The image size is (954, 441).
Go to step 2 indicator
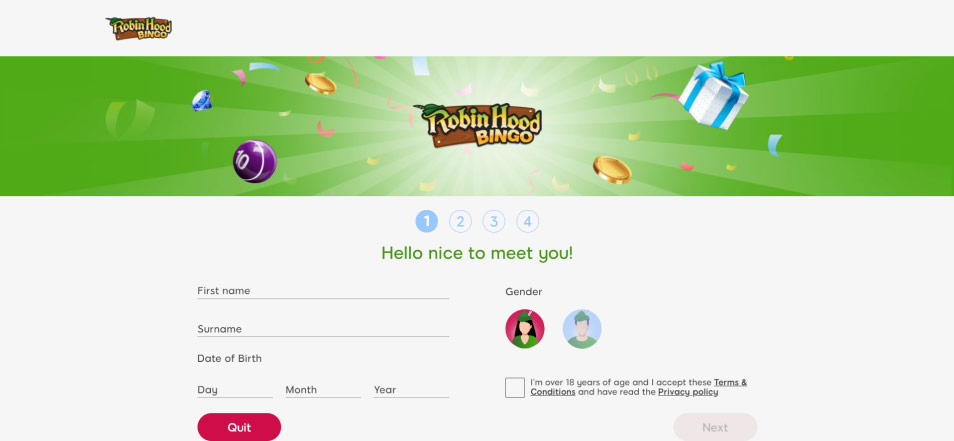(x=461, y=221)
